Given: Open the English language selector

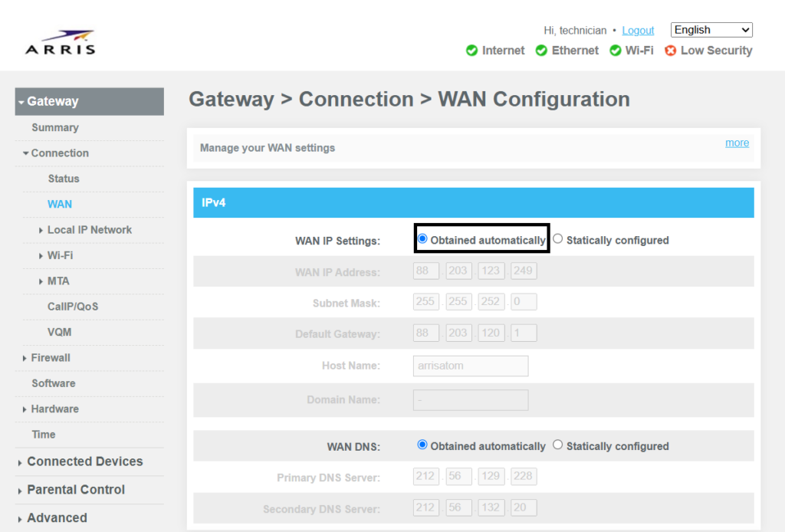Looking at the screenshot, I should tap(711, 29).
